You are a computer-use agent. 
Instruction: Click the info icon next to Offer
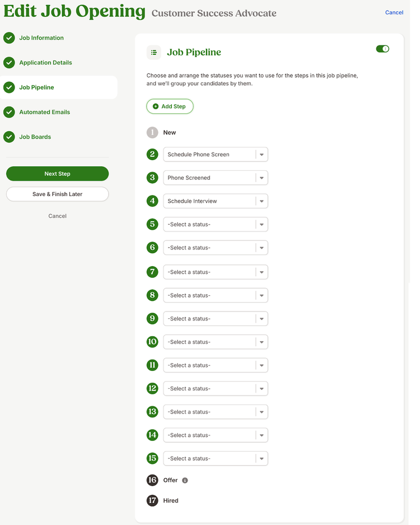185,481
